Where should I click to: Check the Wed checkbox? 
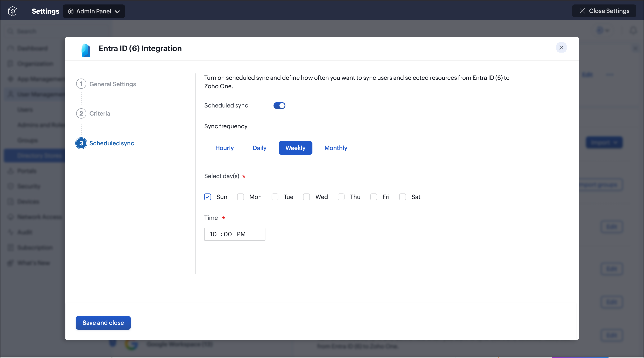pyautogui.click(x=306, y=197)
